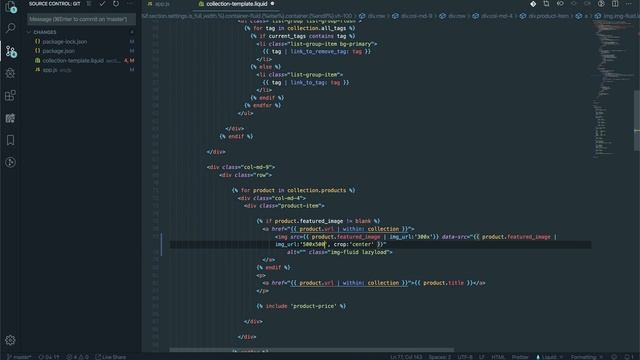Open the Bookmarks view in activity bar

(10, 140)
